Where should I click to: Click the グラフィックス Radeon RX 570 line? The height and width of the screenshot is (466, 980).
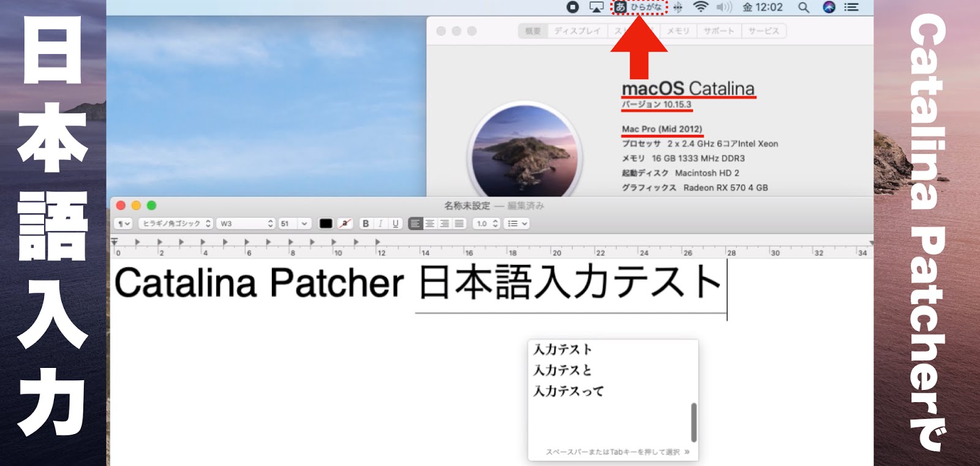click(x=695, y=188)
